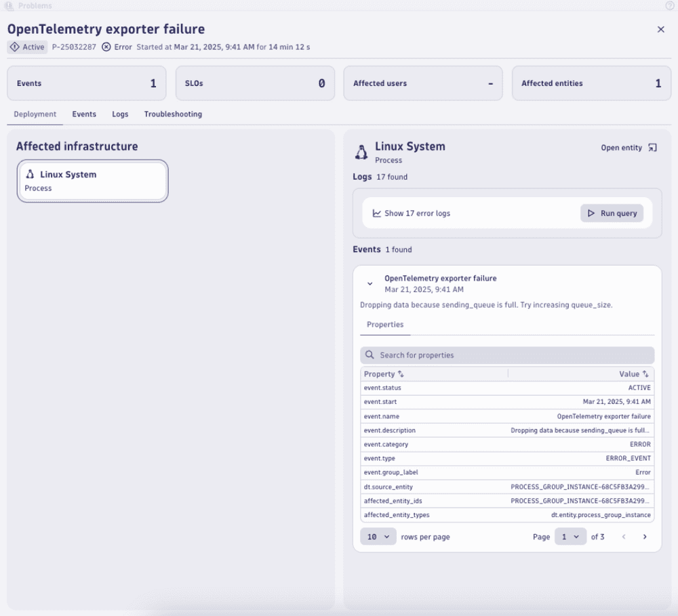Open the Logs tab
Image resolution: width=678 pixels, height=616 pixels.
[x=120, y=114]
